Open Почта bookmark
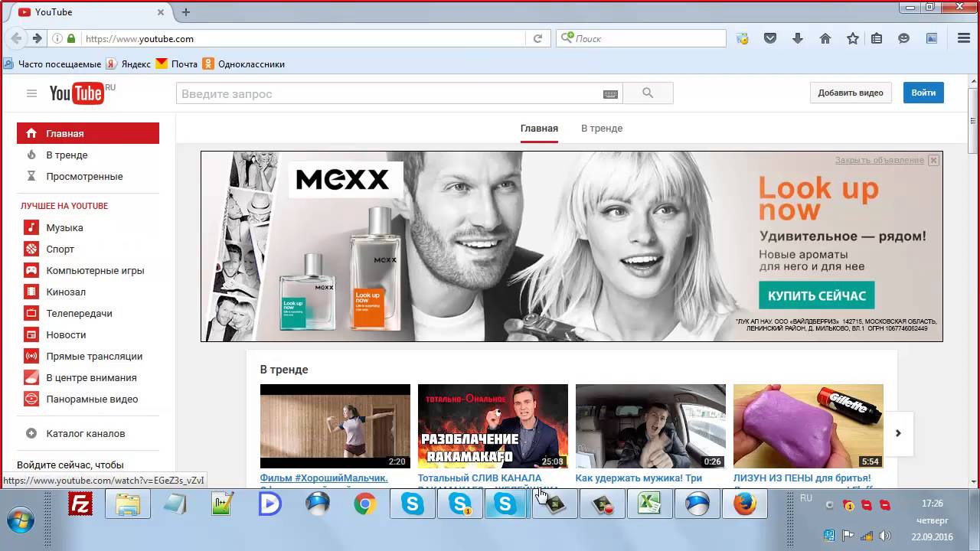This screenshot has width=980, height=551. [x=177, y=64]
